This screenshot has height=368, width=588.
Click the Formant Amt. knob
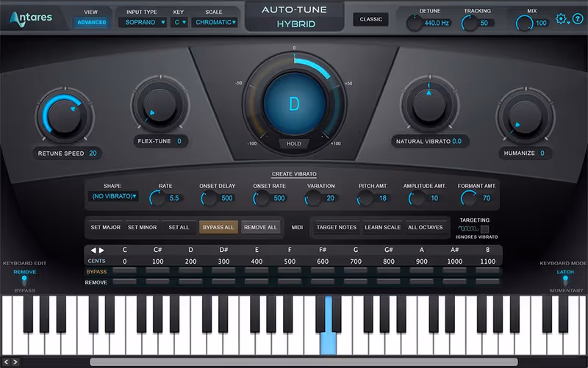(x=469, y=198)
